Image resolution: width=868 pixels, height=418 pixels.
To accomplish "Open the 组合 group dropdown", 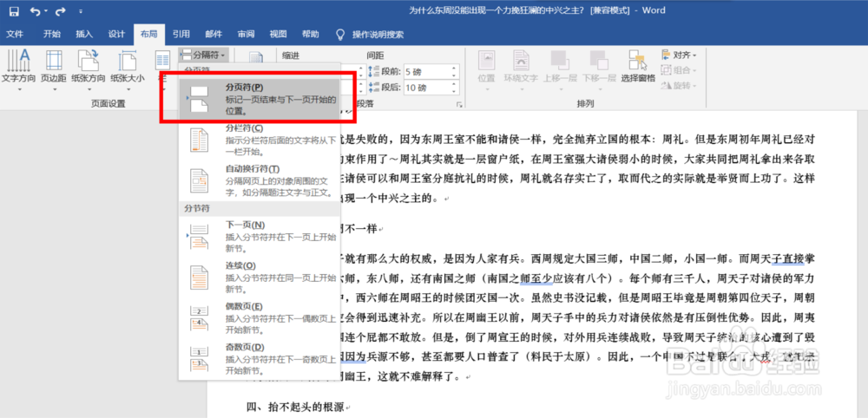I will point(679,70).
